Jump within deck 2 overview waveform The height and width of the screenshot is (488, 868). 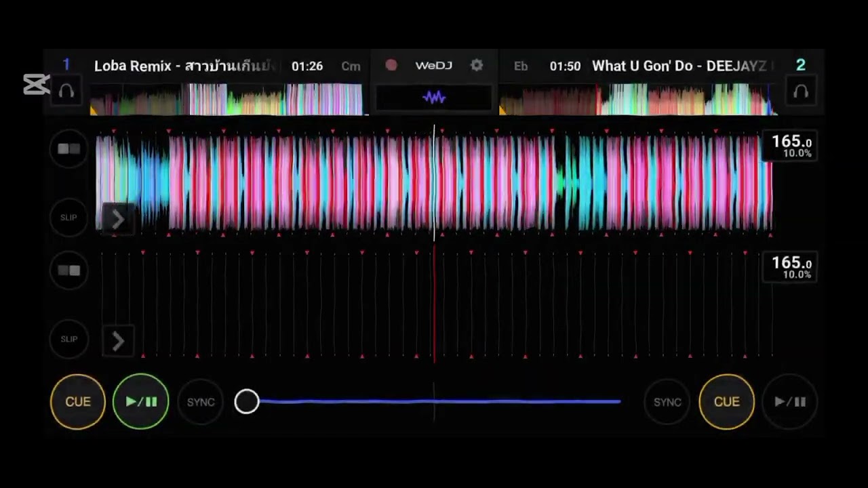(637, 99)
